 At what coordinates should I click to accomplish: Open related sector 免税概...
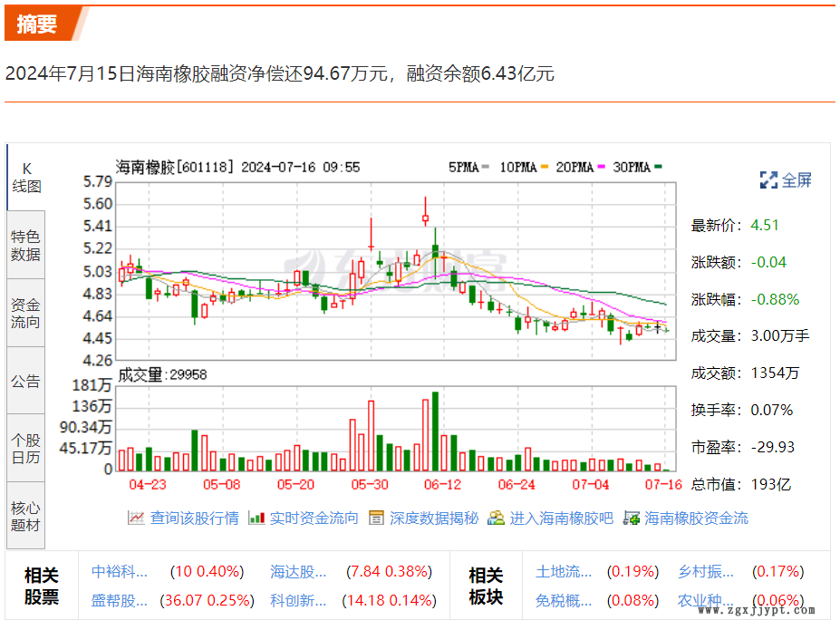(564, 600)
